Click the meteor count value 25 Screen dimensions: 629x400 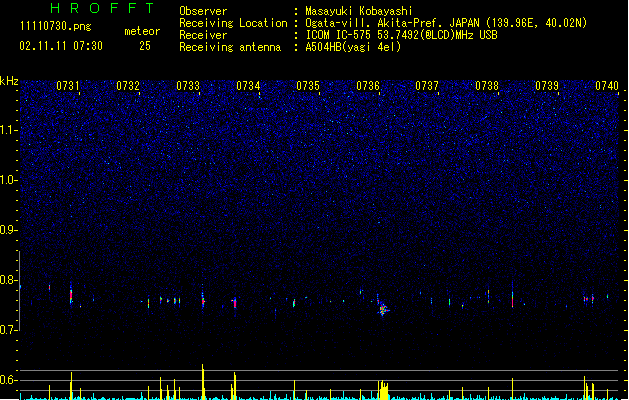click(145, 46)
